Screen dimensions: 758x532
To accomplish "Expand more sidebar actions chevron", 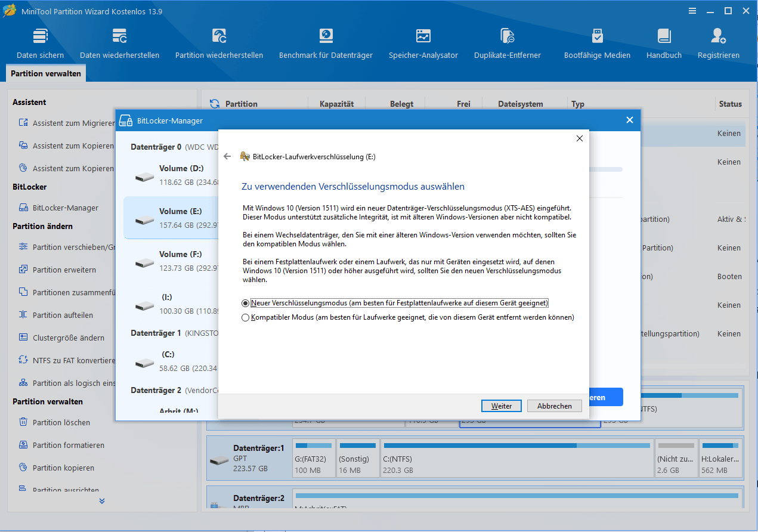I will click(102, 501).
